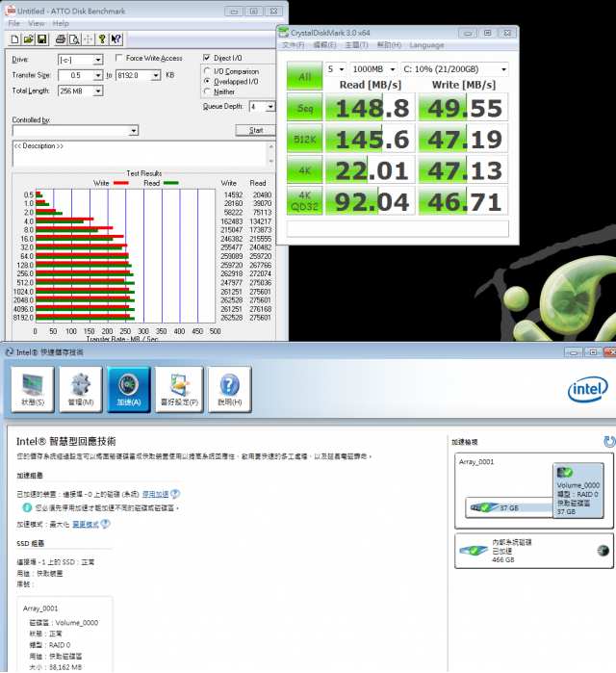Viewport: 616px width, 673px height.
Task: Run the 4K test button
Action: click(304, 170)
